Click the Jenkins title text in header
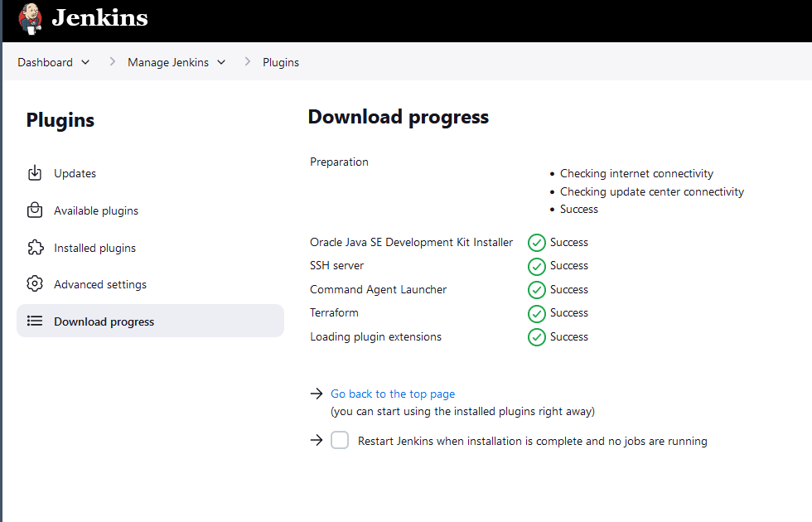 (x=99, y=17)
